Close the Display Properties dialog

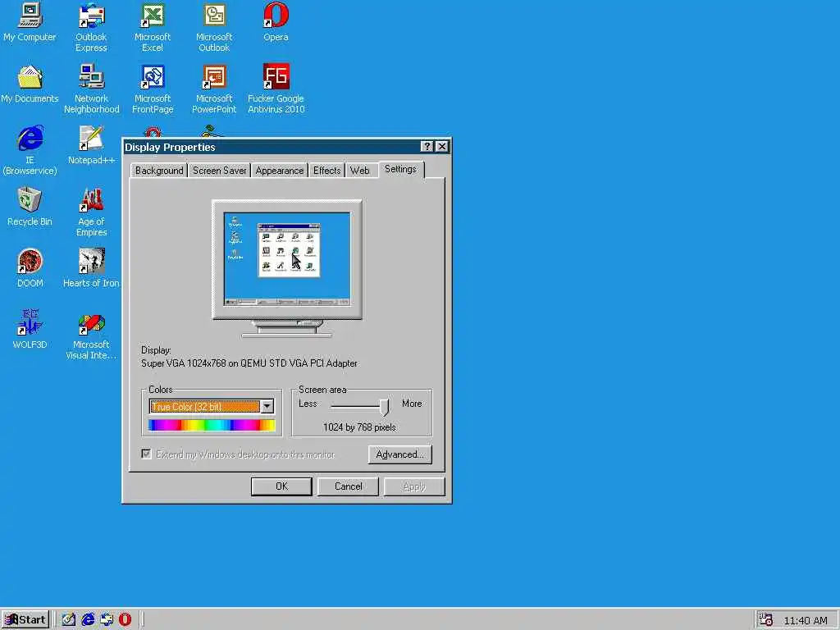coord(441,146)
